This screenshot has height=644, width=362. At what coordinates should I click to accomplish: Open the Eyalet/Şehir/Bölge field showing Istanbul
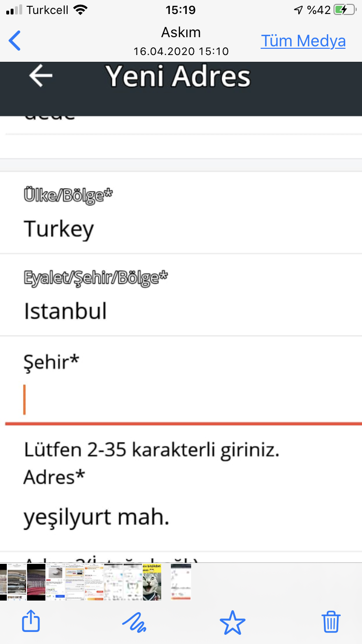click(181, 295)
